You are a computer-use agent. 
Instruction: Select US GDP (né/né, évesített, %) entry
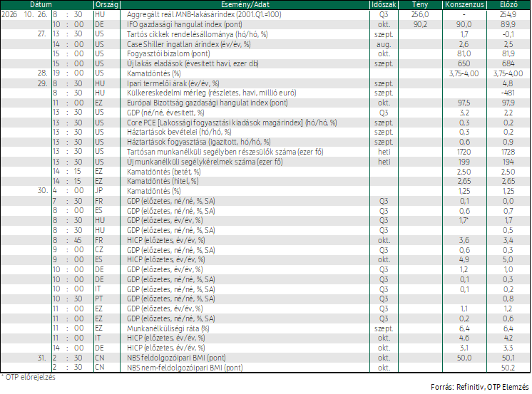tap(165, 113)
